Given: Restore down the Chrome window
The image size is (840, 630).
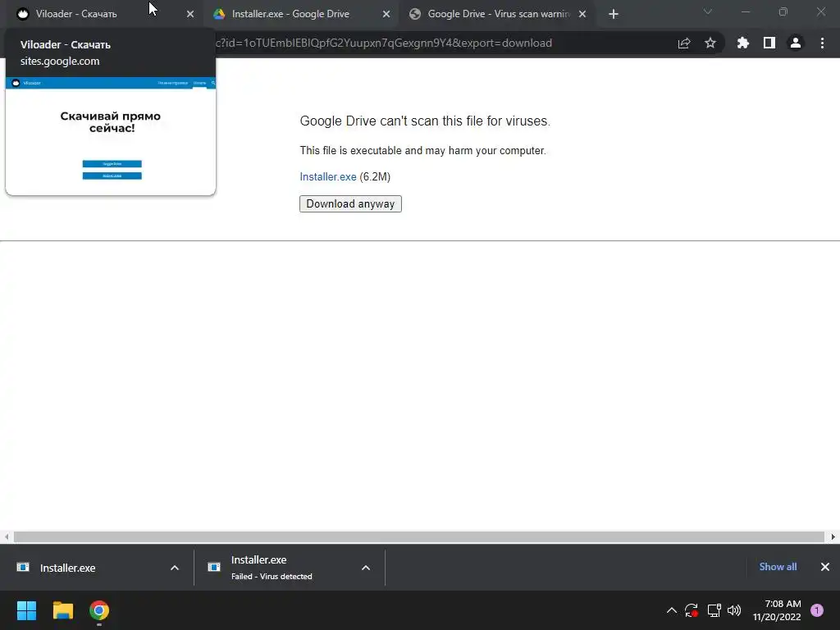Looking at the screenshot, I should (783, 11).
